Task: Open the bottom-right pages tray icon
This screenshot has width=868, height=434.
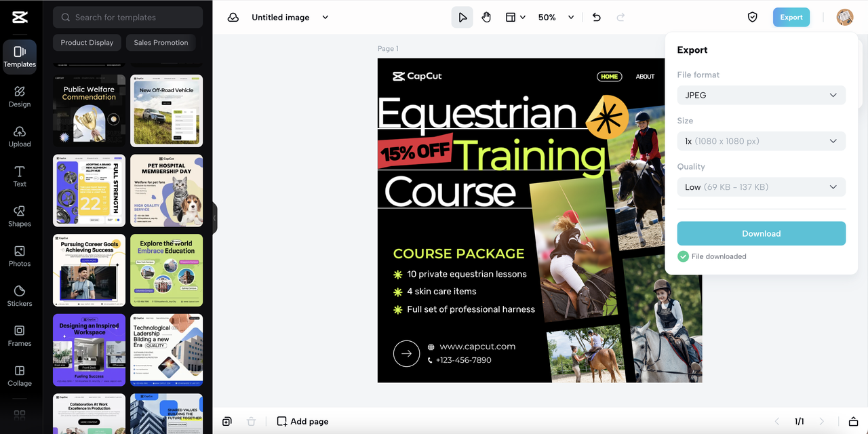Action: 854,422
